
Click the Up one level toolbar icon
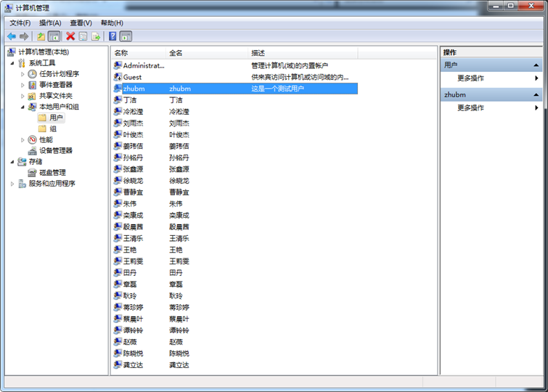click(41, 36)
